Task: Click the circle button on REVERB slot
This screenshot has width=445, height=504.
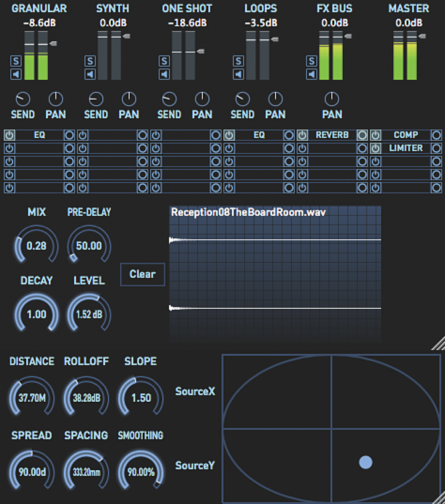Action: coord(362,135)
